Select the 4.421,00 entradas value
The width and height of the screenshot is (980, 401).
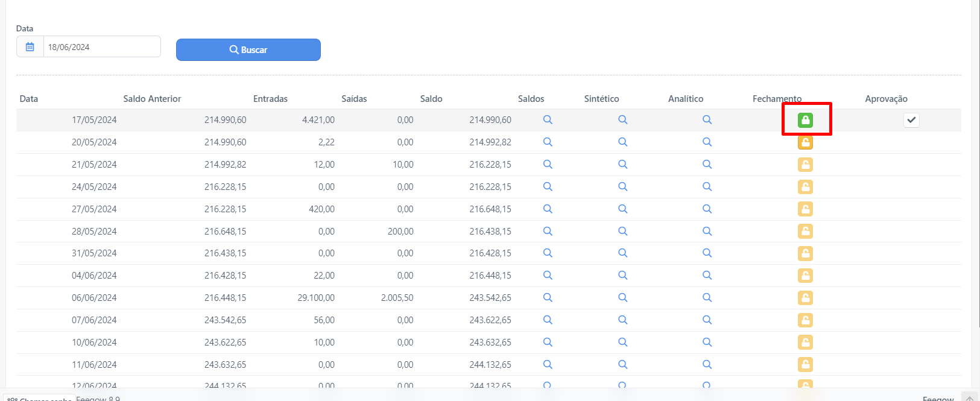tap(318, 120)
